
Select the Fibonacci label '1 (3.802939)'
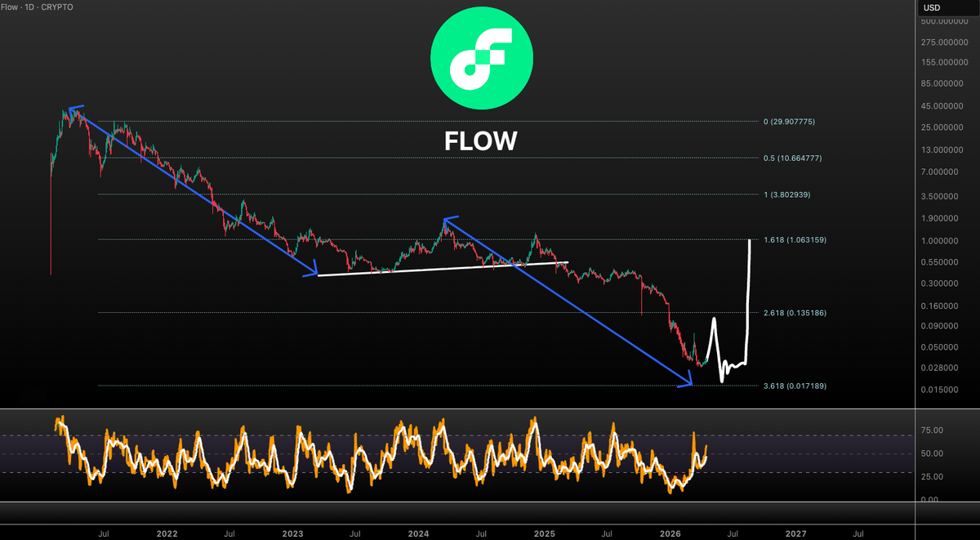[x=786, y=194]
